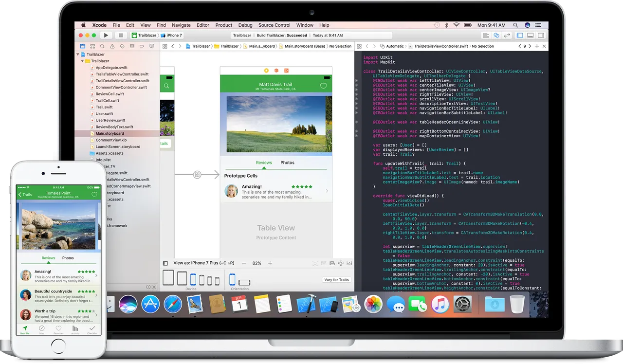Switch to the Version editor
Screen dimensions: 623x364
[507, 35]
